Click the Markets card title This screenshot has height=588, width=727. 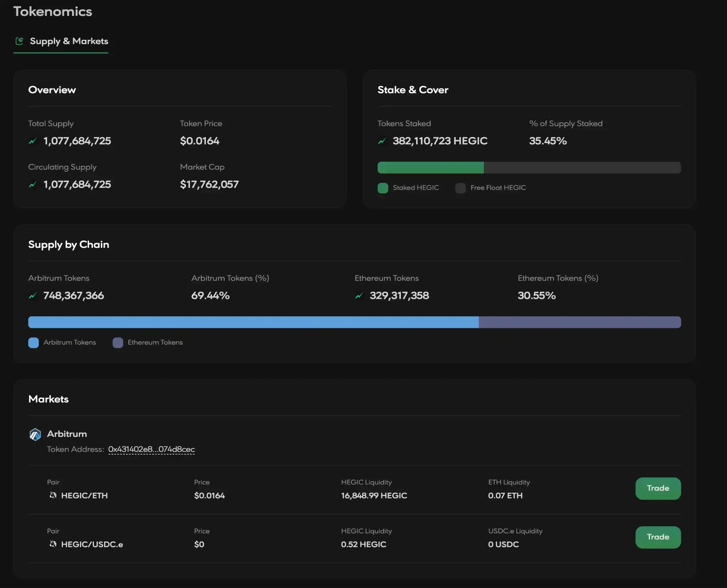(49, 399)
